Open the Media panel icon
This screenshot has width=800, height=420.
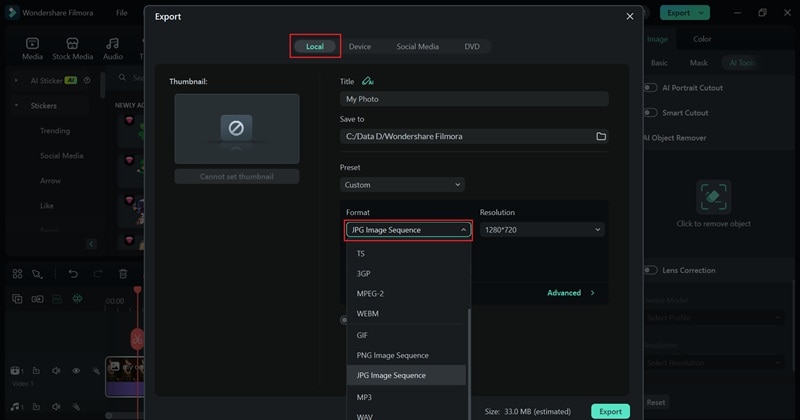32,49
